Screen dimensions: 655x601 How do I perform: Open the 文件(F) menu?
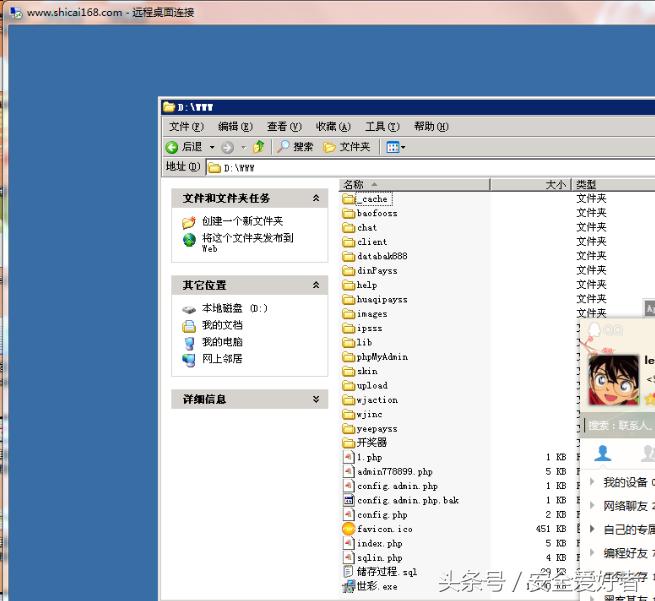point(186,126)
